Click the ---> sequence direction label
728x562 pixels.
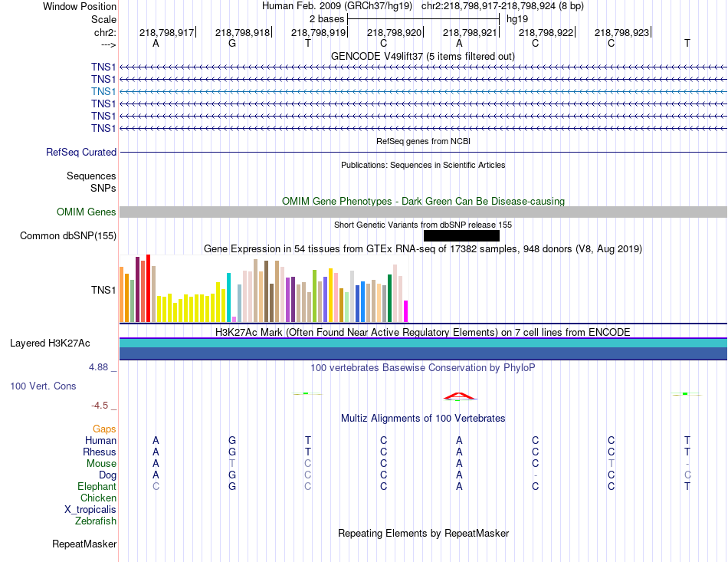pyautogui.click(x=108, y=44)
